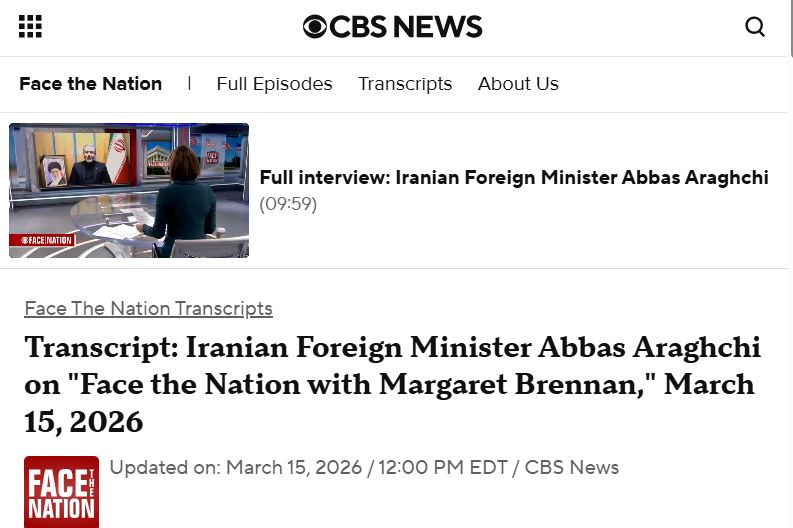Click the Face the Nation watermark badge on video

42,240
